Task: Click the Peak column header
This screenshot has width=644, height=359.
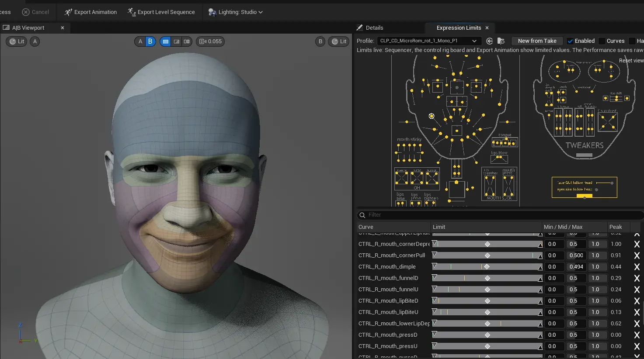Action: (x=616, y=227)
